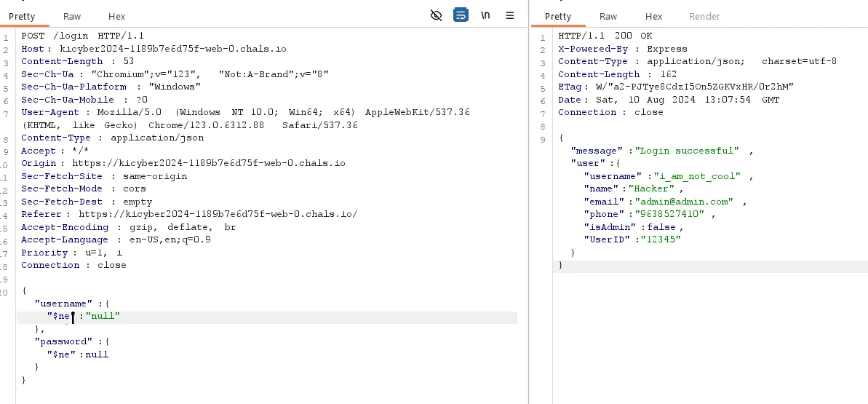Click the "username" key in request body
868x404 pixels.
pyautogui.click(x=63, y=304)
